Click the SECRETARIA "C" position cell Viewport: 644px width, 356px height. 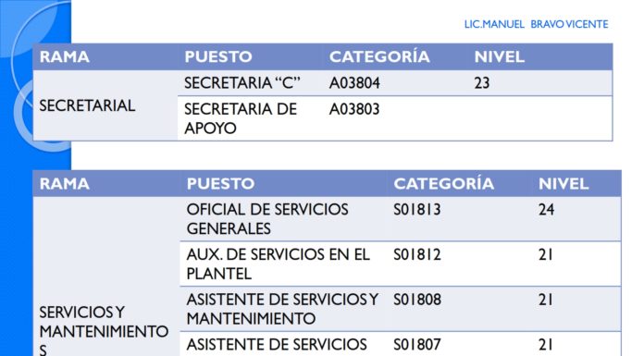click(241, 83)
